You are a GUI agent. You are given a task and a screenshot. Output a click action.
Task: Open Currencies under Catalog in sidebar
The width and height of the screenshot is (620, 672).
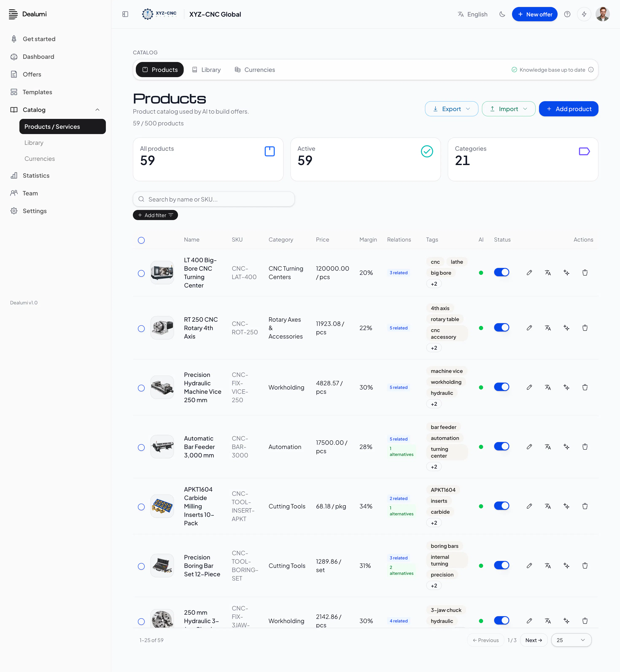pyautogui.click(x=40, y=159)
